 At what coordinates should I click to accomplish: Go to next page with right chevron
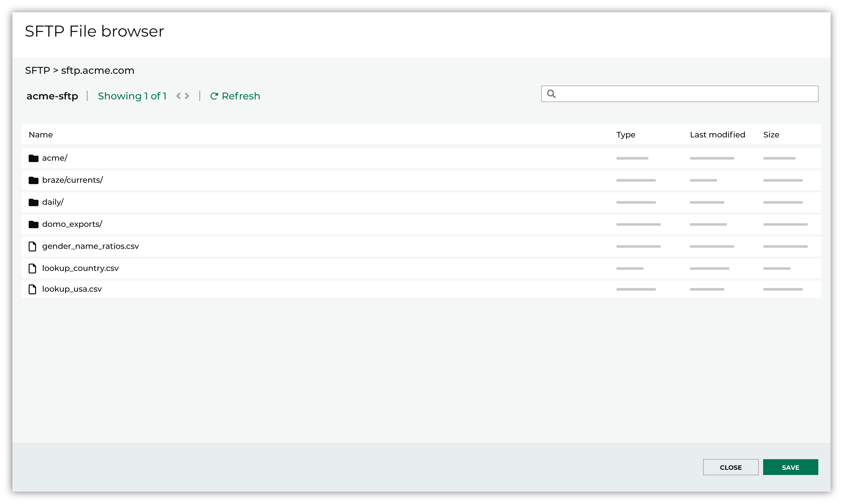[x=187, y=96]
